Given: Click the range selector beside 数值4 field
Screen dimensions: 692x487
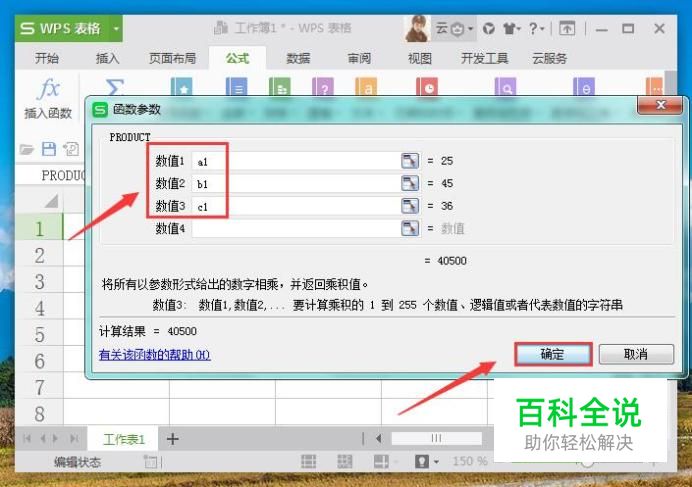Looking at the screenshot, I should coord(410,228).
